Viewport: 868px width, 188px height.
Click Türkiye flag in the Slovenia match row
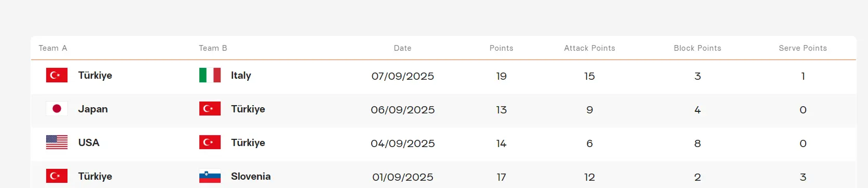point(57,176)
